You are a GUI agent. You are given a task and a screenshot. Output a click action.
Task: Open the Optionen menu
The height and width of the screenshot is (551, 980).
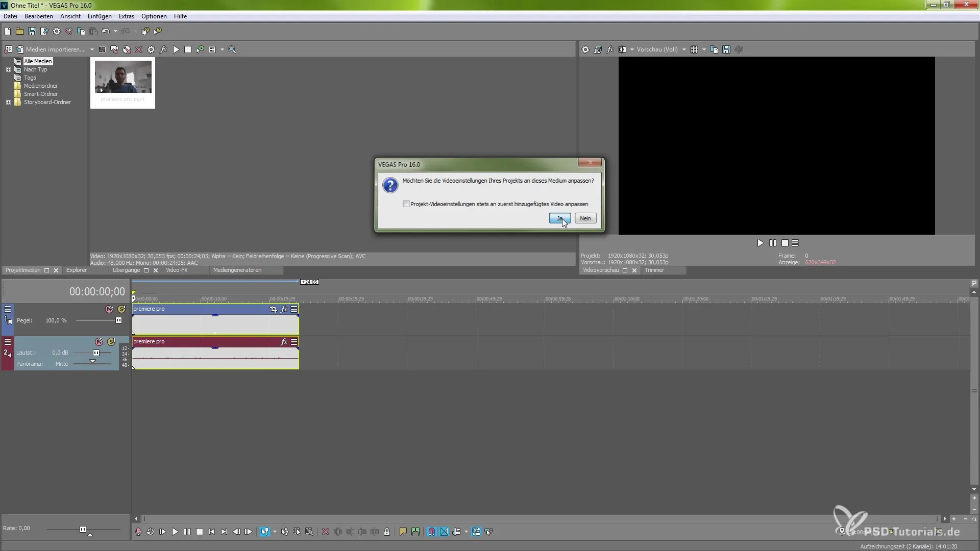click(x=154, y=16)
